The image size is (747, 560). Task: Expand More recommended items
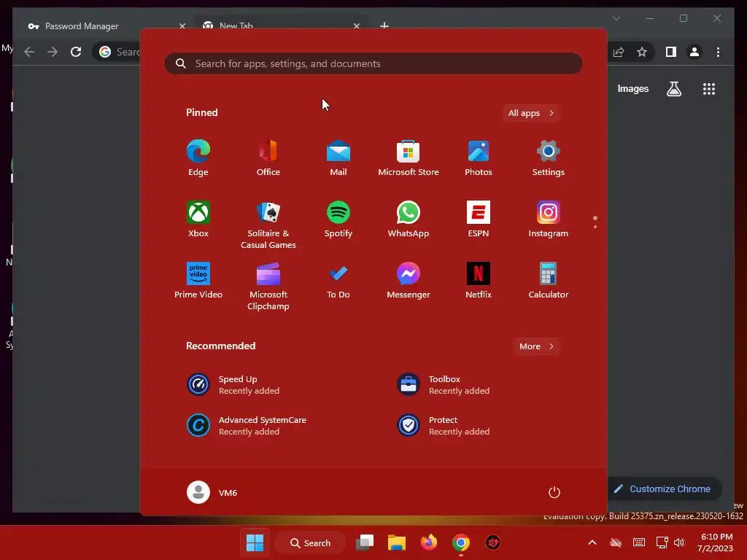pos(536,346)
